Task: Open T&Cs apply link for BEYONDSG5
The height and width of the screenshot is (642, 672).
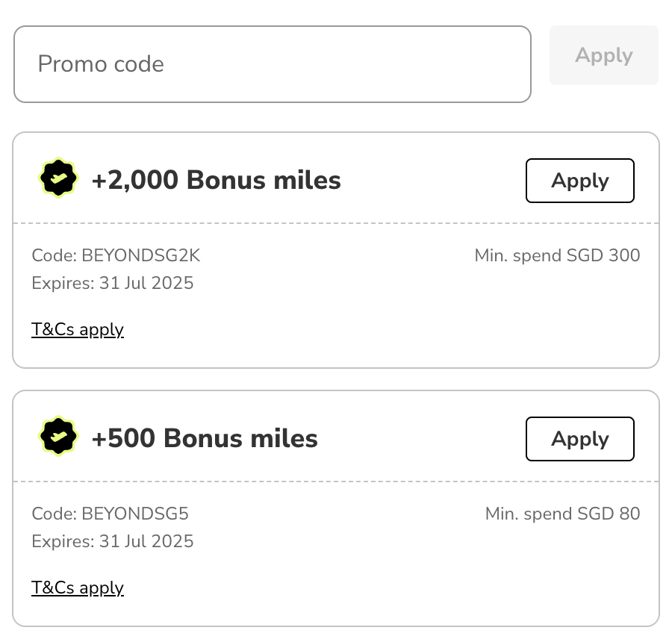Action: (x=78, y=588)
